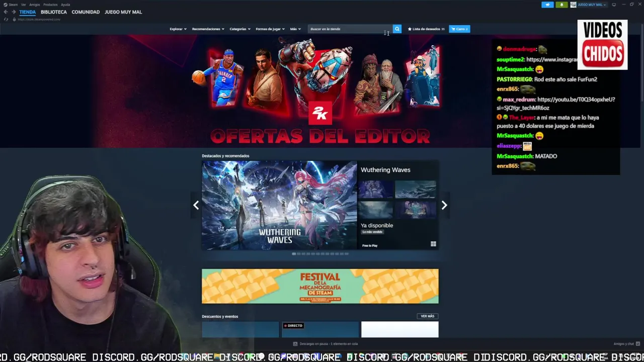Select first Wuthering Waves screenshot thumbnail
The width and height of the screenshot is (644, 362).
376,190
